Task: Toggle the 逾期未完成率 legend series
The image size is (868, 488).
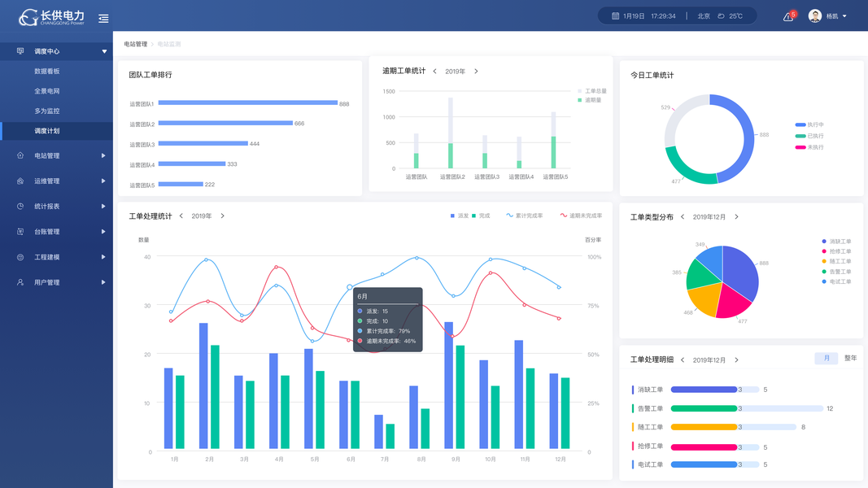Action: tap(582, 216)
